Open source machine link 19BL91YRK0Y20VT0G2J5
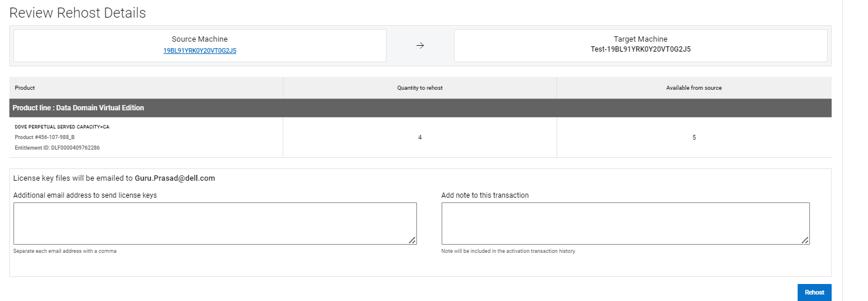This screenshot has width=868, height=301. pyautogui.click(x=199, y=50)
